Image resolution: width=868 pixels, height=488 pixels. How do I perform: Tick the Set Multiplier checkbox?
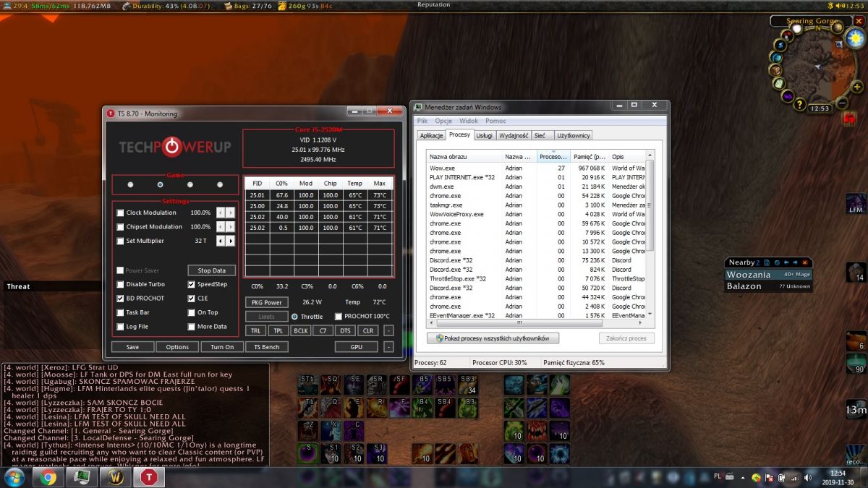120,241
